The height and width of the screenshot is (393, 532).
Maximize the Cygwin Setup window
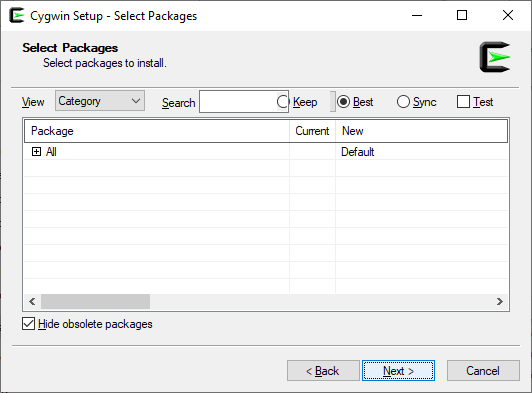(x=462, y=15)
